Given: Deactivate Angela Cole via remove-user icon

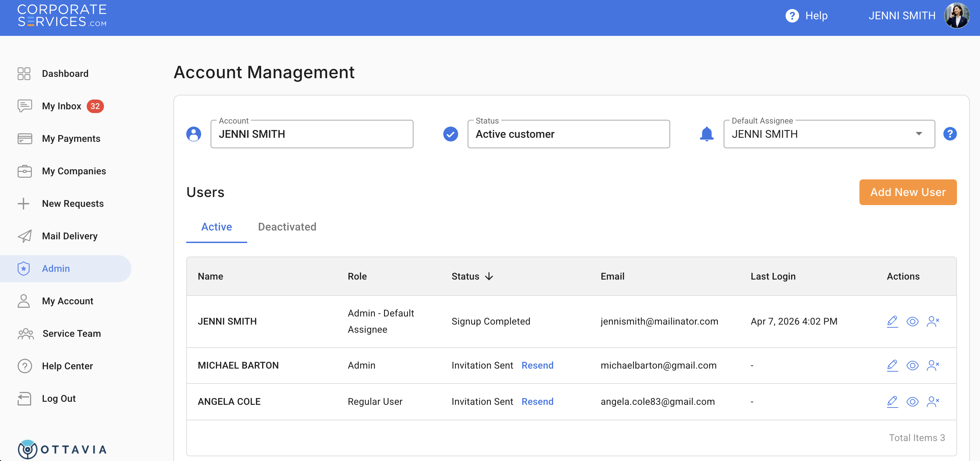Looking at the screenshot, I should [933, 402].
